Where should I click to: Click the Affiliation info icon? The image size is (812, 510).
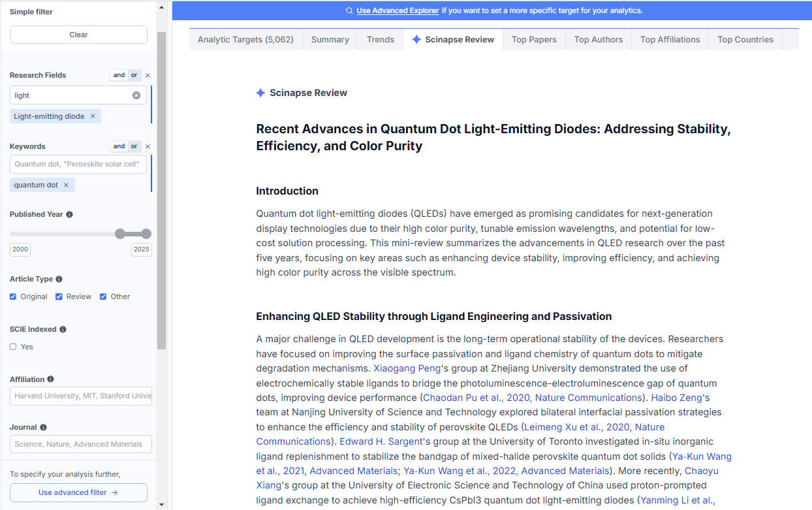50,379
